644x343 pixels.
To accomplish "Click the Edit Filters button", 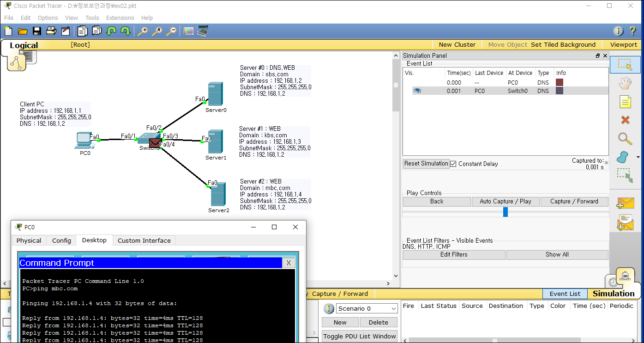I will pyautogui.click(x=454, y=255).
